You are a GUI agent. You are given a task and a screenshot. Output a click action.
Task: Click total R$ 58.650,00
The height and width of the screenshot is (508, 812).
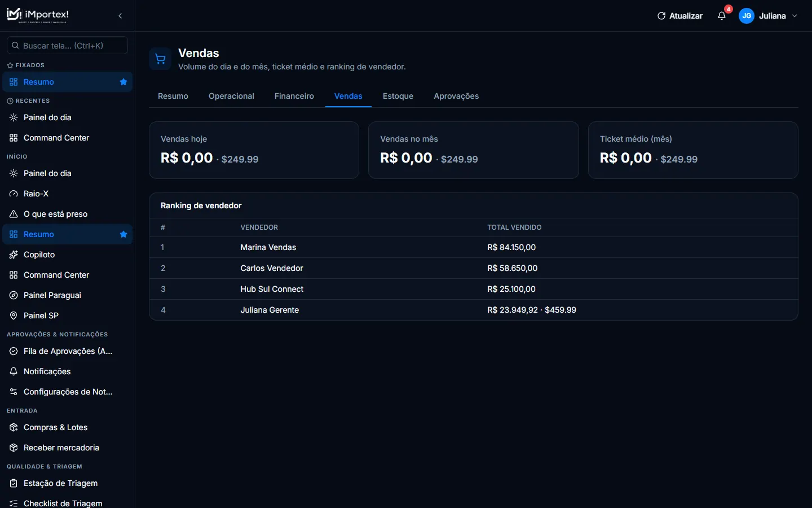point(512,268)
